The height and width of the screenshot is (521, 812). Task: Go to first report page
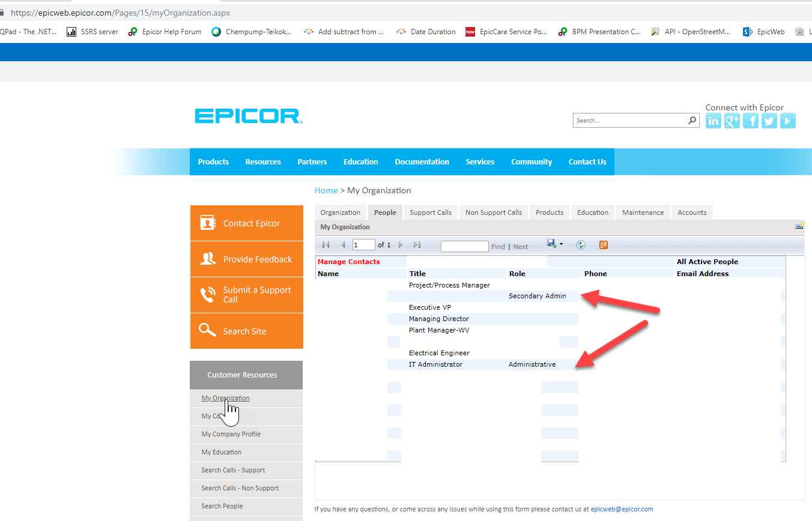326,245
